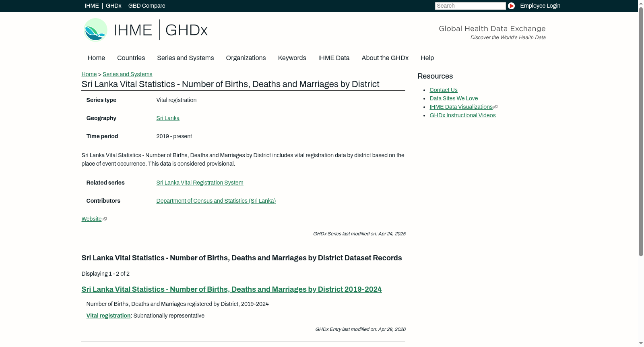Click the red search submit arrow icon
This screenshot has width=644, height=347.
pos(511,6)
